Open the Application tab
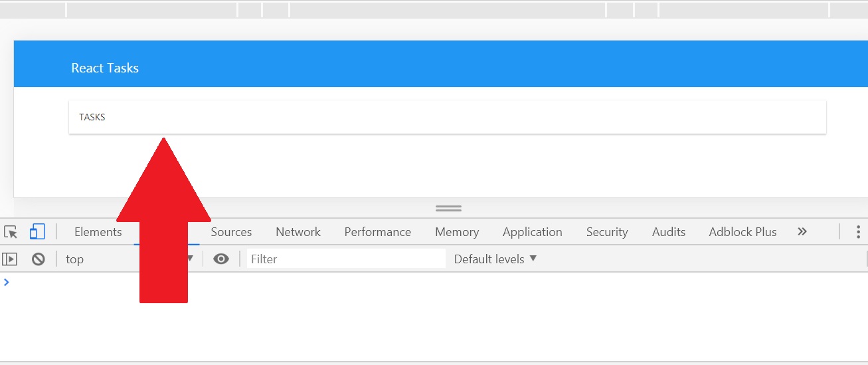 [x=532, y=232]
